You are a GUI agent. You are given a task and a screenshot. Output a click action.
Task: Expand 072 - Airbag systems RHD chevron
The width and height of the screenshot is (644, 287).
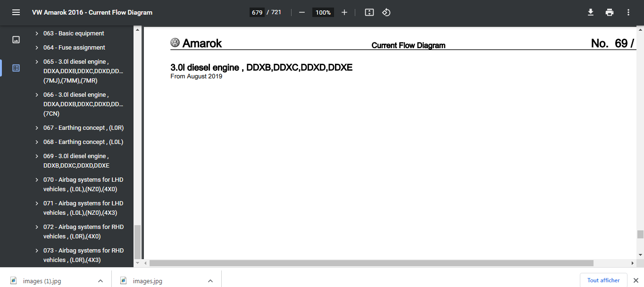37,227
